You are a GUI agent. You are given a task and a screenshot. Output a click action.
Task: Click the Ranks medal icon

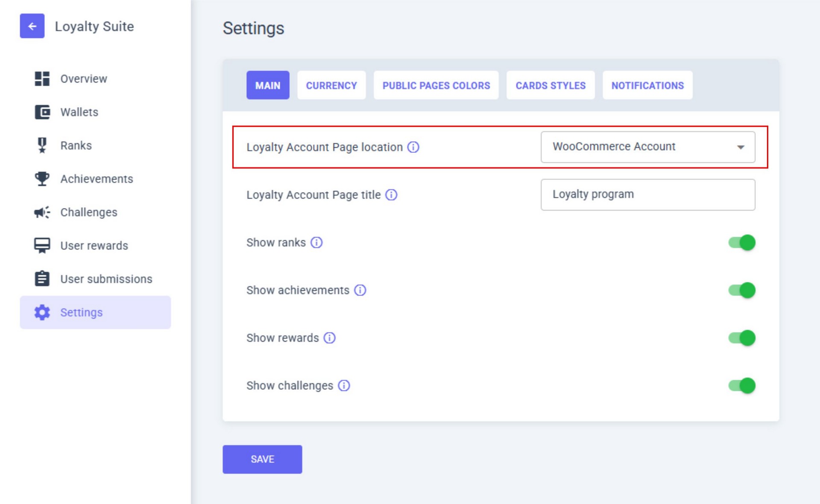[42, 146]
